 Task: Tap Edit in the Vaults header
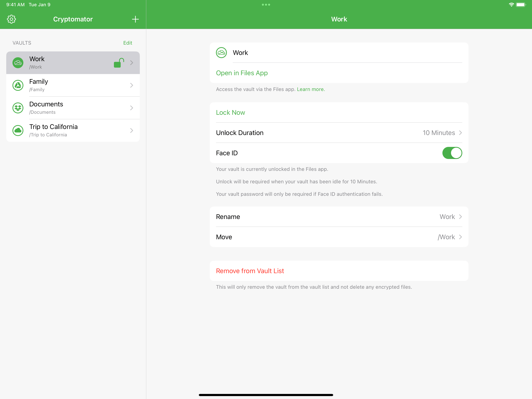pos(128,43)
